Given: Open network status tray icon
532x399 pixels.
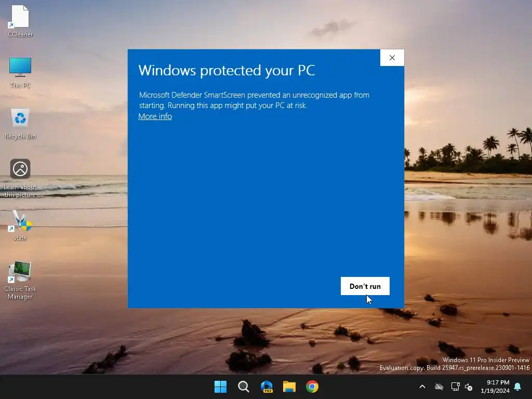Looking at the screenshot, I should (455, 387).
